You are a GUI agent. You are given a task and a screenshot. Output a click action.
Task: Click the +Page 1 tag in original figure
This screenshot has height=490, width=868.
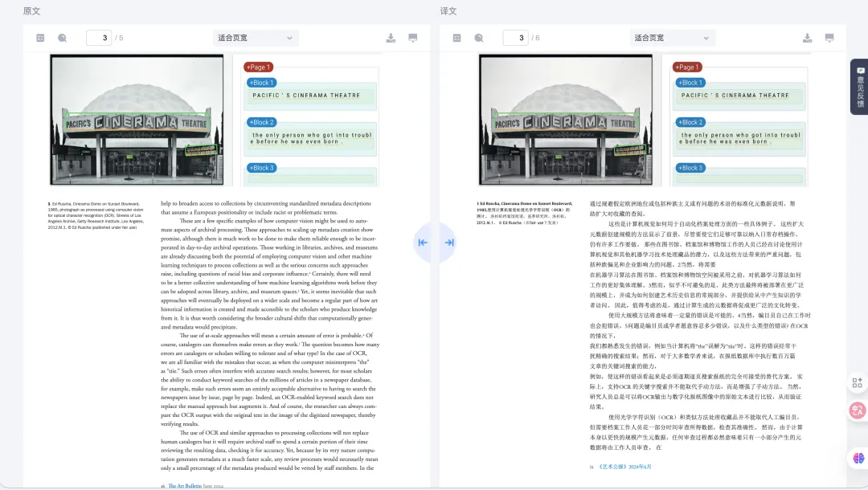258,67
